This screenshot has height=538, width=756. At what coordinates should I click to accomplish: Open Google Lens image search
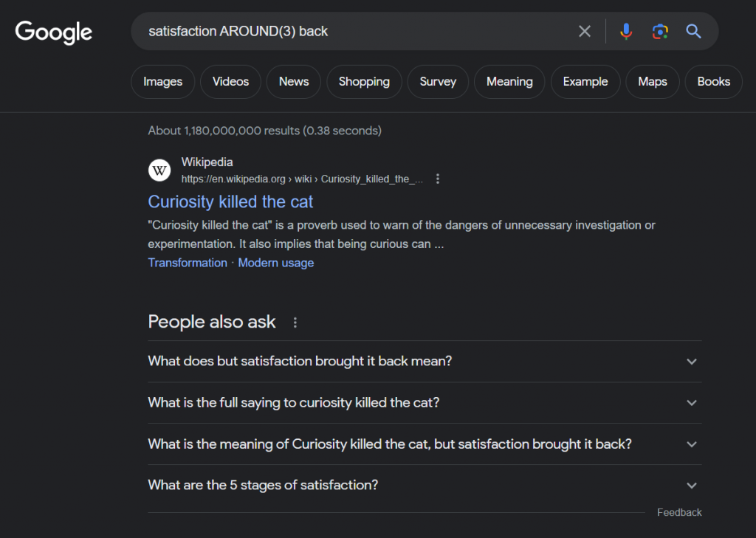659,31
